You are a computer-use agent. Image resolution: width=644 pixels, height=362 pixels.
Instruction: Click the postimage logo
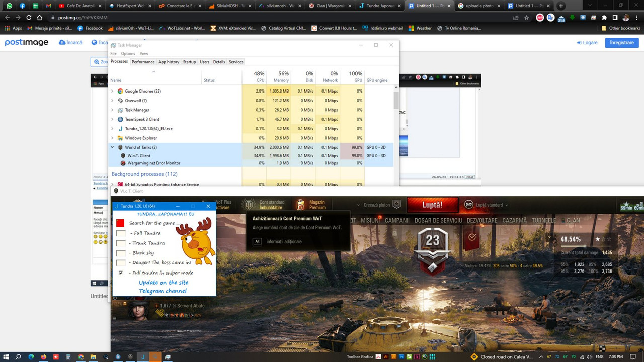tap(27, 42)
